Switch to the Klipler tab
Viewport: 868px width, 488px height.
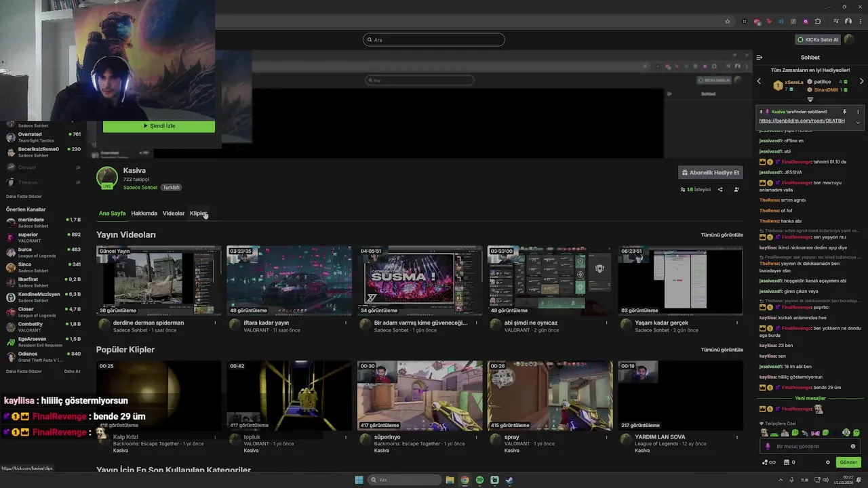click(198, 213)
